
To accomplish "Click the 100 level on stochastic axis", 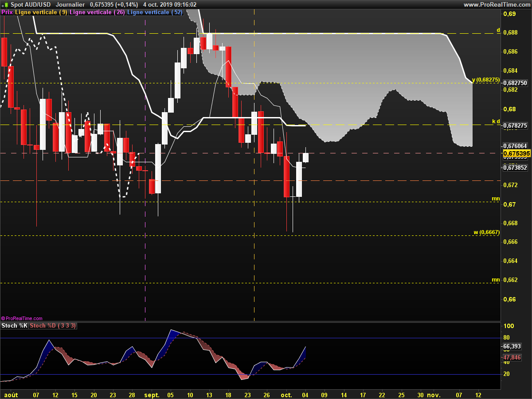I will [x=509, y=326].
